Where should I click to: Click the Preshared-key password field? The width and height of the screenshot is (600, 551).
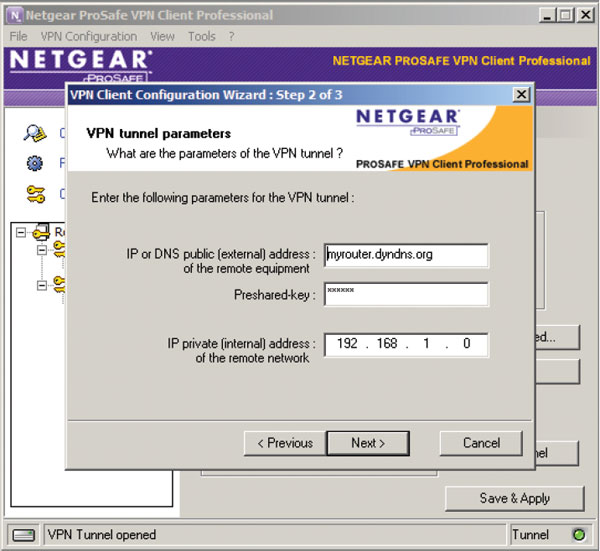[406, 294]
